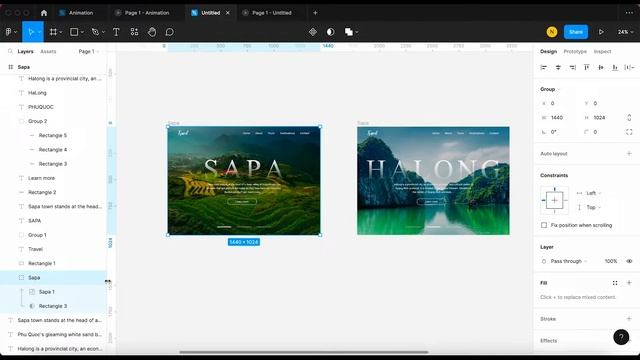The height and width of the screenshot is (360, 640).
Task: Select the Comment tool
Action: pyautogui.click(x=169, y=32)
